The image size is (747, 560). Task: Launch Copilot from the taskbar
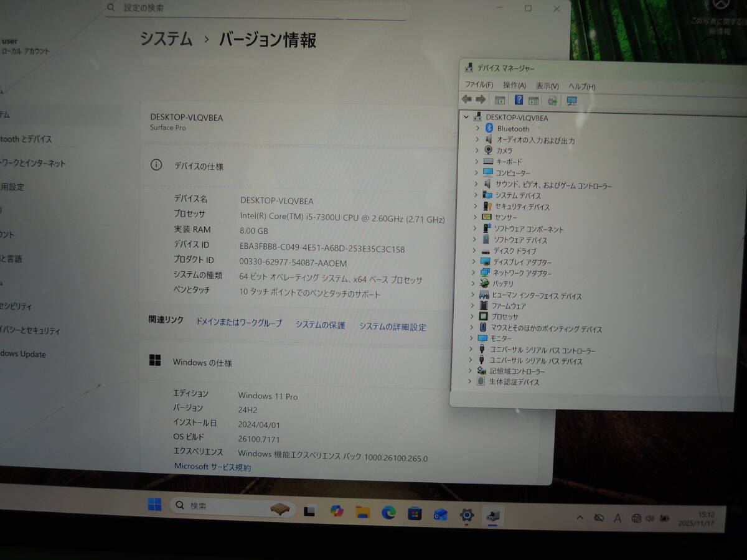point(337,511)
